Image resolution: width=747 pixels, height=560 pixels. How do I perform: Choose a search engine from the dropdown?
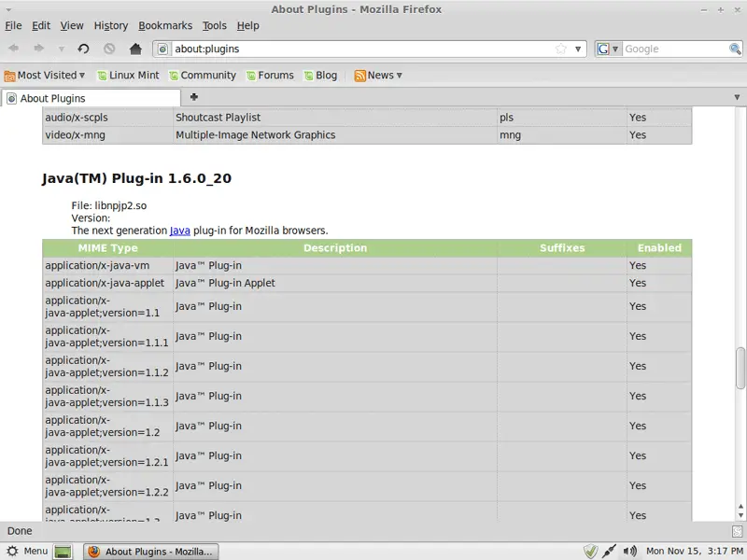(609, 49)
